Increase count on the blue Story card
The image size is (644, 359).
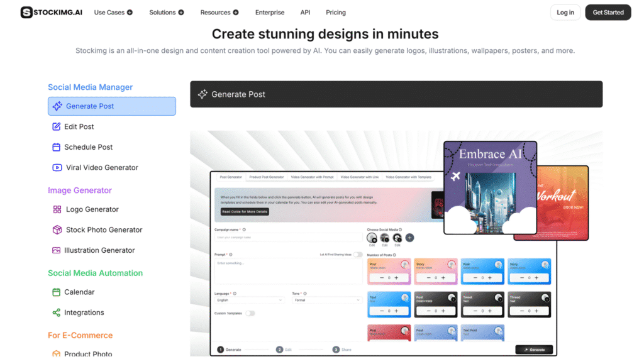(536, 278)
